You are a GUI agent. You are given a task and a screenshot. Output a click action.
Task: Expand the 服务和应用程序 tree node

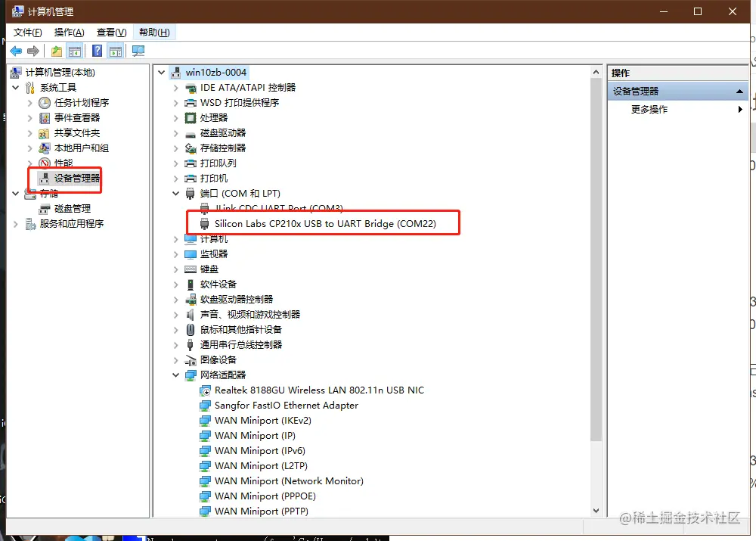tap(15, 224)
